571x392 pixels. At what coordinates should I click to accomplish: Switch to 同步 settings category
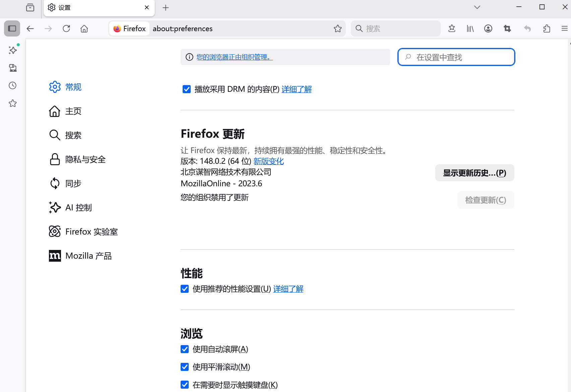(65, 184)
